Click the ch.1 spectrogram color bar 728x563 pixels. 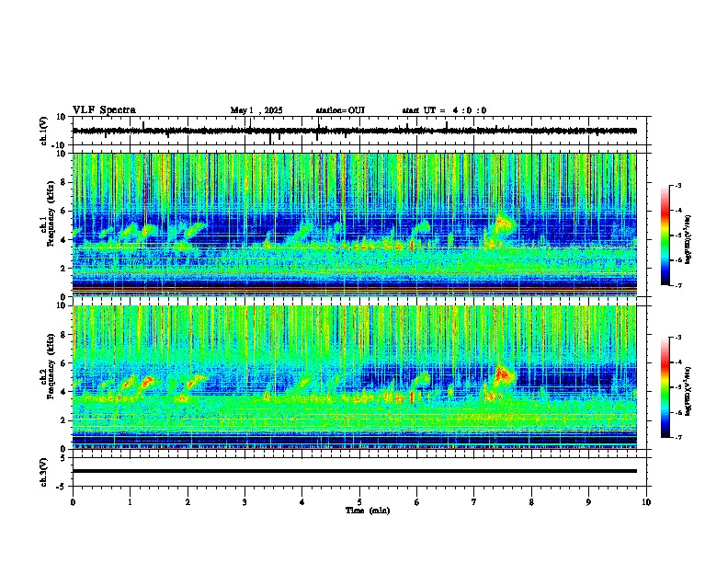[665, 236]
